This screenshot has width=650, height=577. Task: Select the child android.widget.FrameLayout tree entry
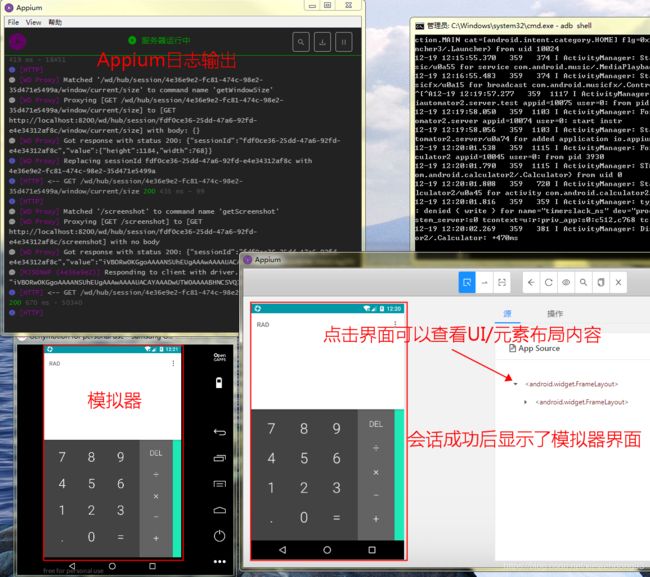click(582, 402)
